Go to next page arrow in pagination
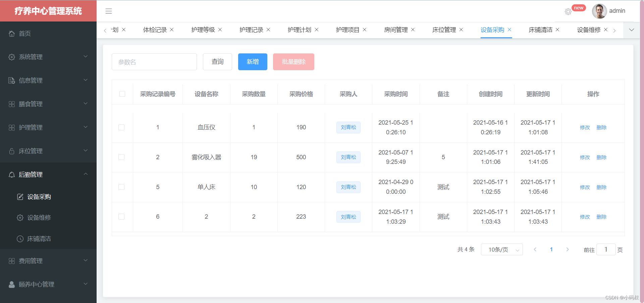The width and height of the screenshot is (644, 303). click(568, 249)
